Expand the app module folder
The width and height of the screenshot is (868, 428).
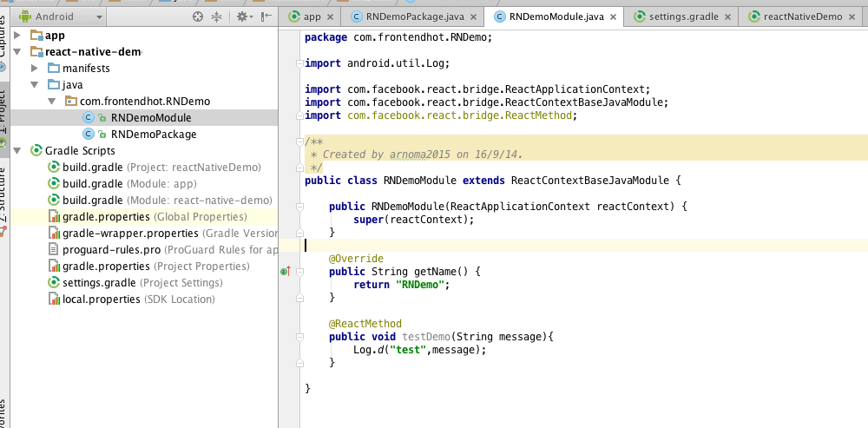[19, 36]
